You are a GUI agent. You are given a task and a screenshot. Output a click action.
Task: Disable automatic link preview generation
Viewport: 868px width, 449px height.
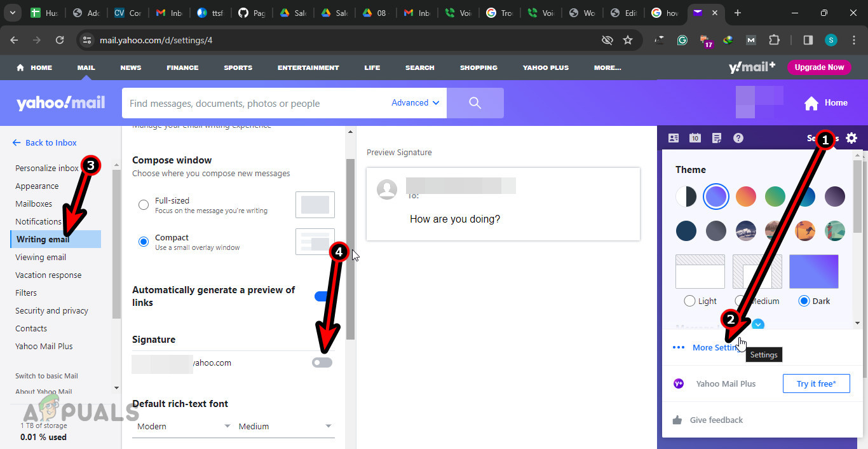click(323, 296)
